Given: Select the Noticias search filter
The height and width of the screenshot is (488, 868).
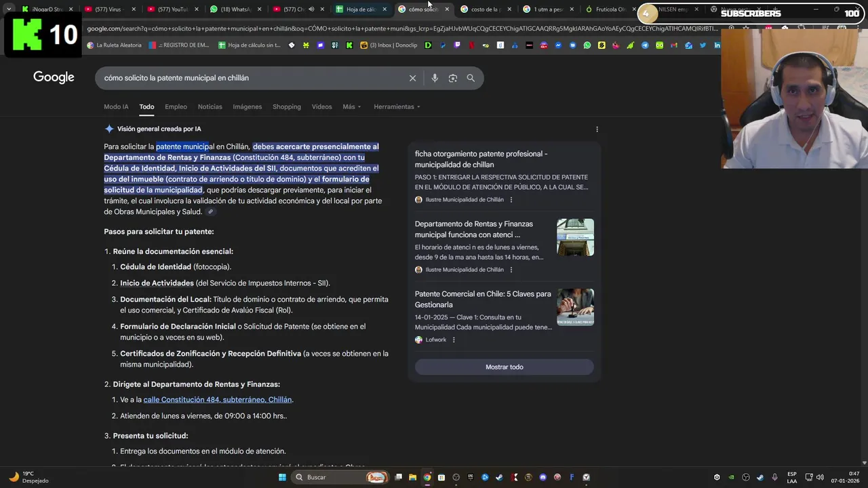Looking at the screenshot, I should [210, 106].
